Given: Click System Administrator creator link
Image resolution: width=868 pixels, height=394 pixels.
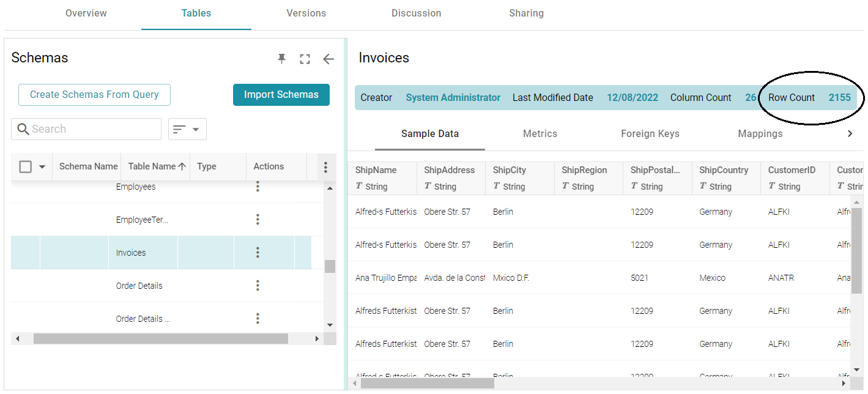Looking at the screenshot, I should [x=453, y=98].
